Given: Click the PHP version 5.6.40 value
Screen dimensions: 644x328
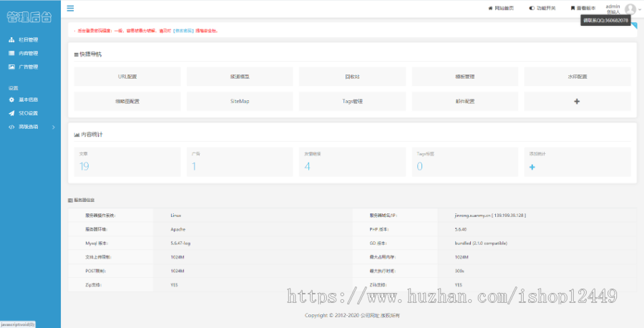Looking at the screenshot, I should [460, 229].
